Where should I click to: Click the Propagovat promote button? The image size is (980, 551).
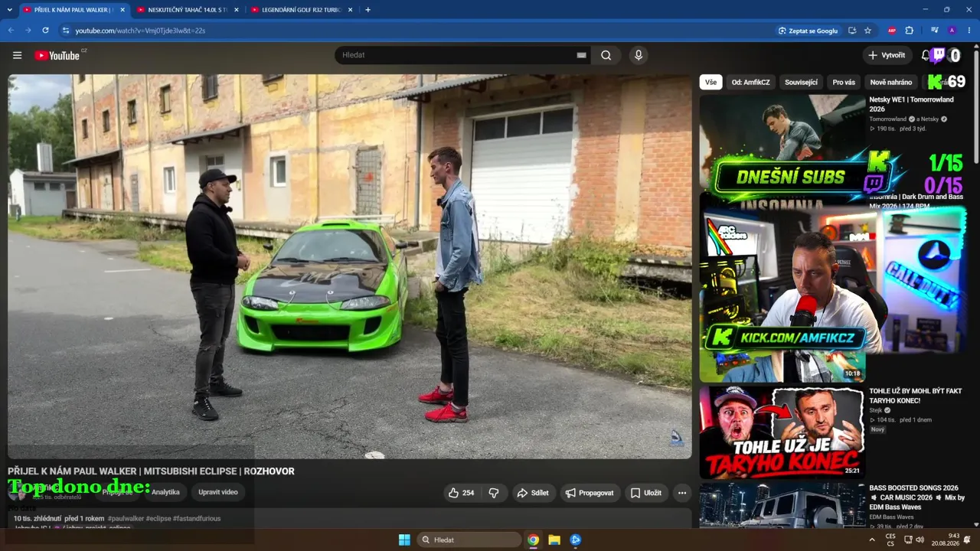[x=589, y=493]
